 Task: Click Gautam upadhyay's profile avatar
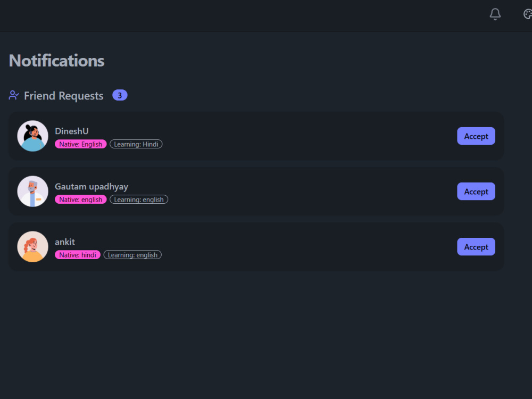click(32, 192)
